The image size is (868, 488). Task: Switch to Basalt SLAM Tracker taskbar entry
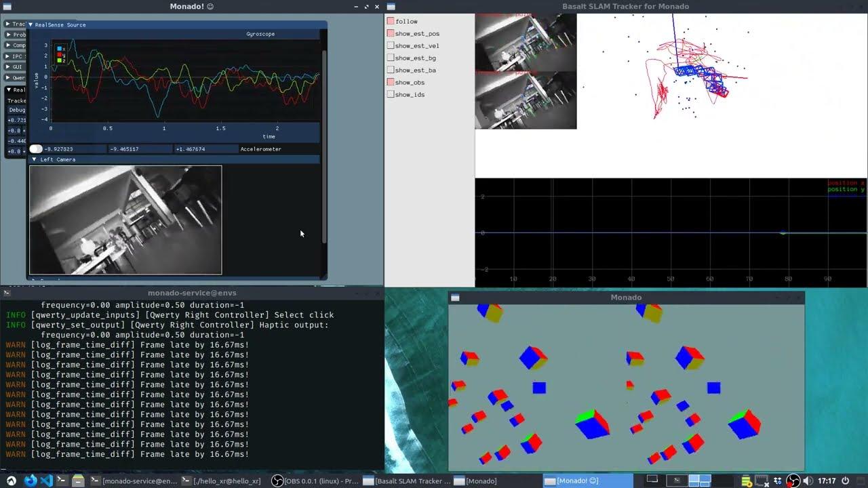[x=406, y=481]
